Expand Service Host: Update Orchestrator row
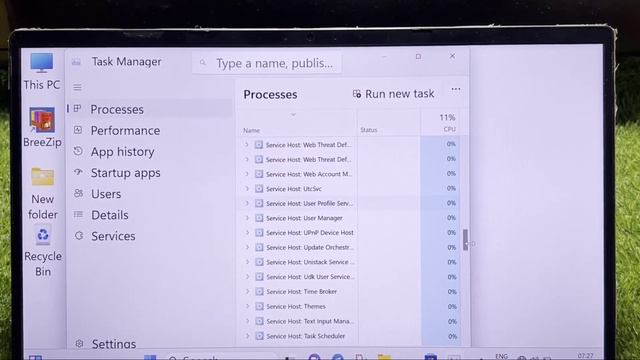The height and width of the screenshot is (360, 640). [247, 247]
